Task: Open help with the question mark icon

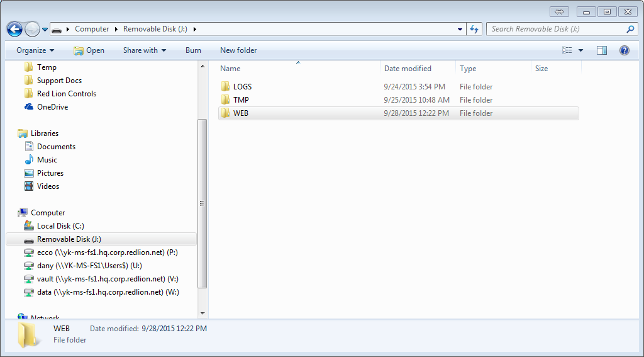Action: pyautogui.click(x=625, y=50)
